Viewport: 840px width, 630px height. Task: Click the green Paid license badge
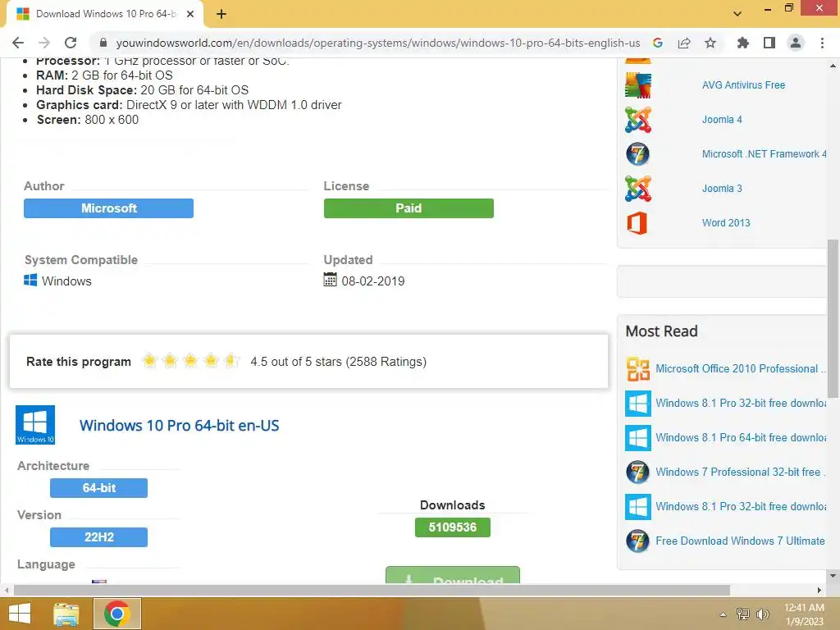pos(409,208)
